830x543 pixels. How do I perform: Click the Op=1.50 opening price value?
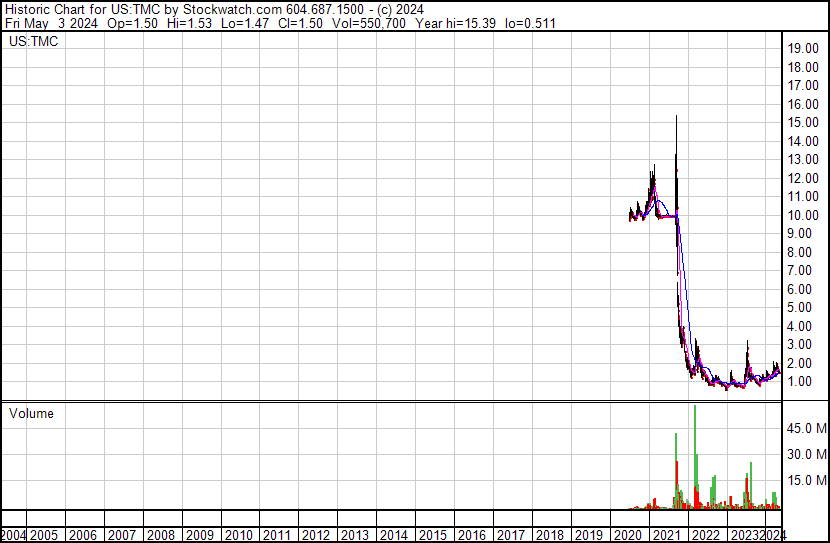[x=132, y=23]
